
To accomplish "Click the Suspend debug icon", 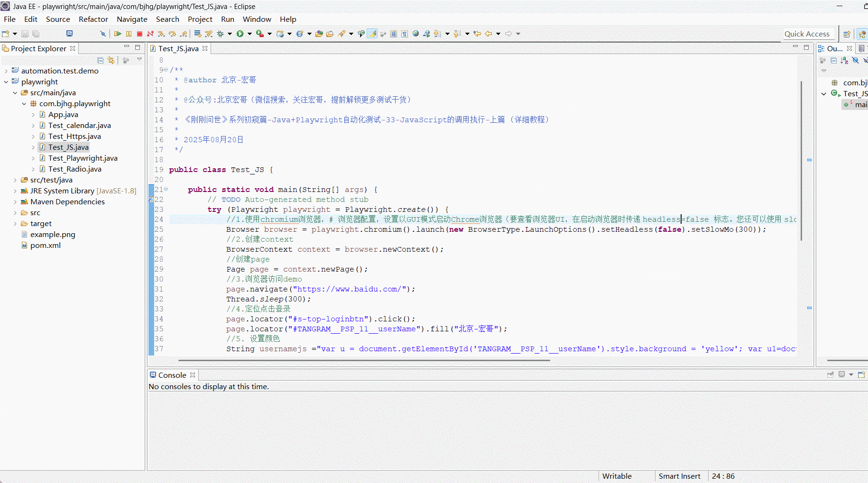I will point(129,34).
